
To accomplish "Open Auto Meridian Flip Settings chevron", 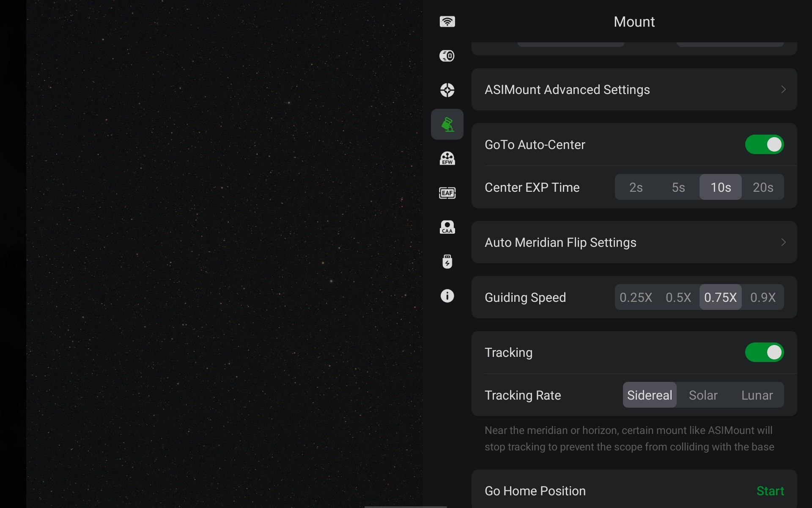I will [783, 242].
